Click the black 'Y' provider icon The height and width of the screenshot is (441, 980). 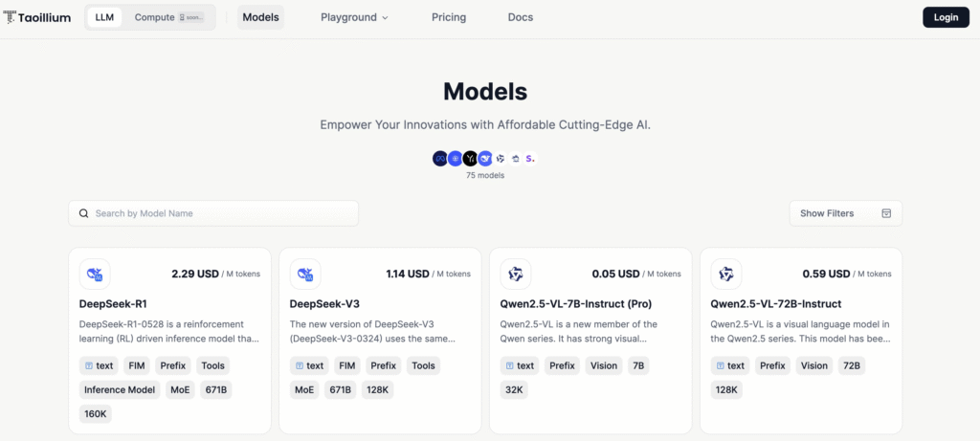470,159
